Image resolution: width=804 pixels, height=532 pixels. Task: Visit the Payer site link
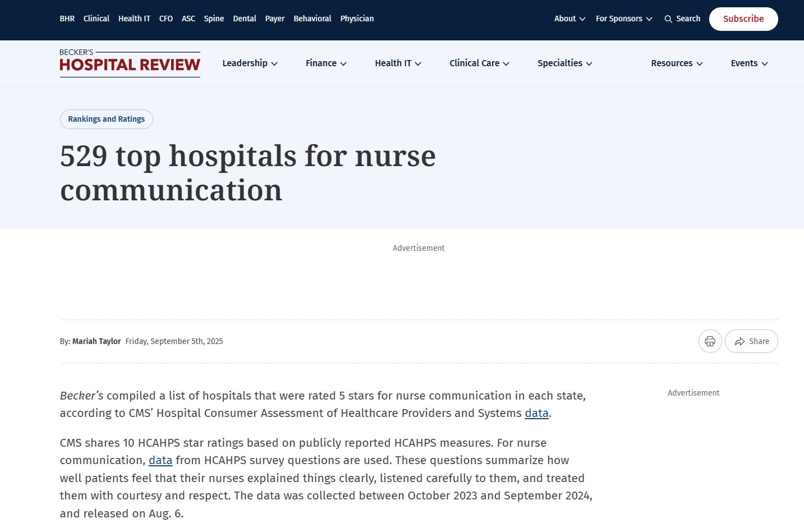coord(274,19)
